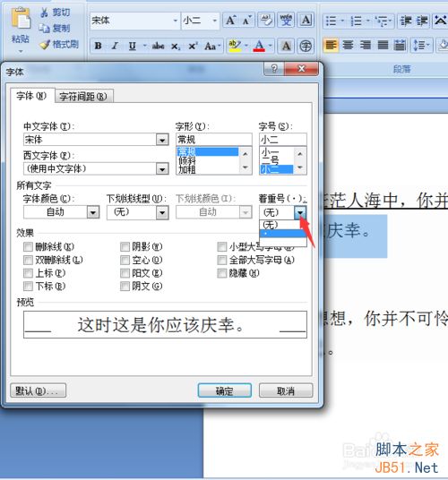Choose the dot emphasis mark option

pyautogui.click(x=283, y=234)
